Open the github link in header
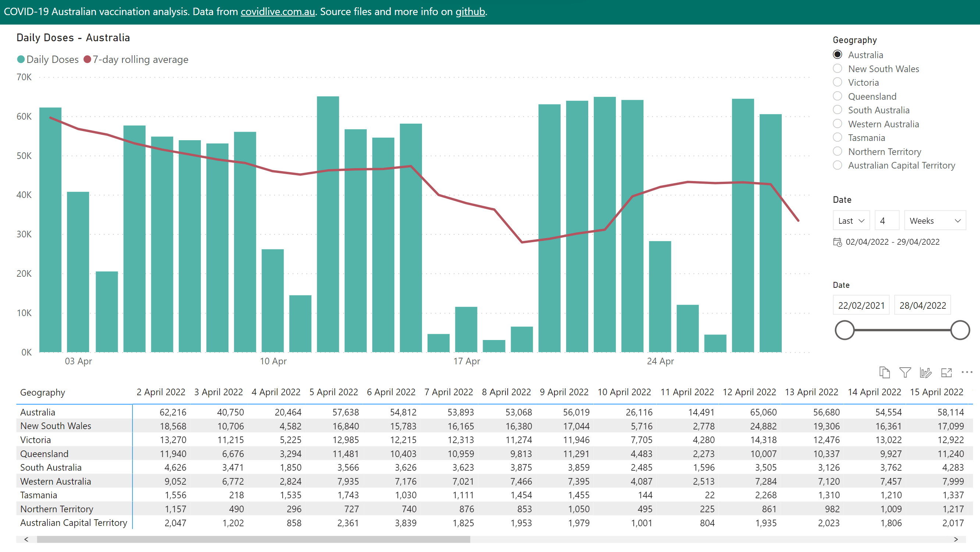The image size is (980, 552). pyautogui.click(x=470, y=12)
